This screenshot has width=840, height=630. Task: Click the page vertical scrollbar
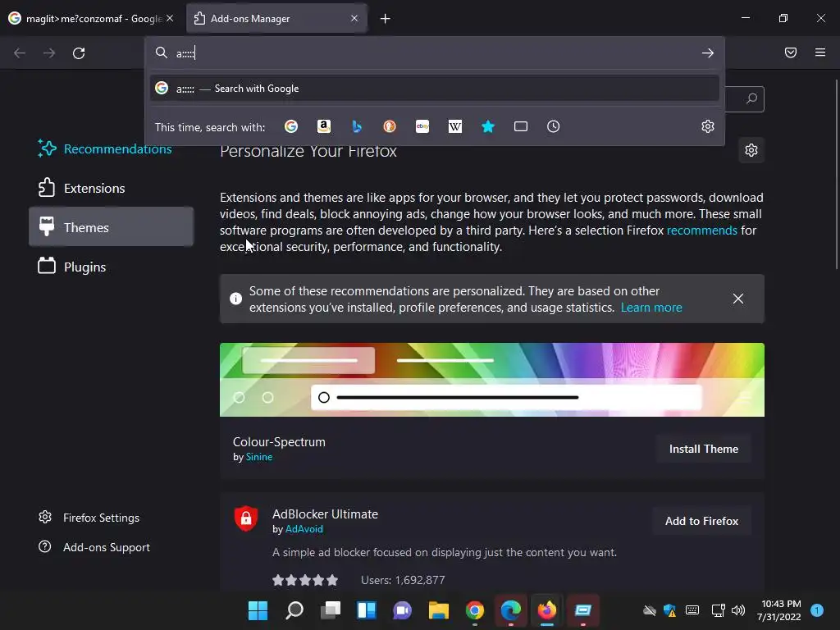(x=836, y=174)
